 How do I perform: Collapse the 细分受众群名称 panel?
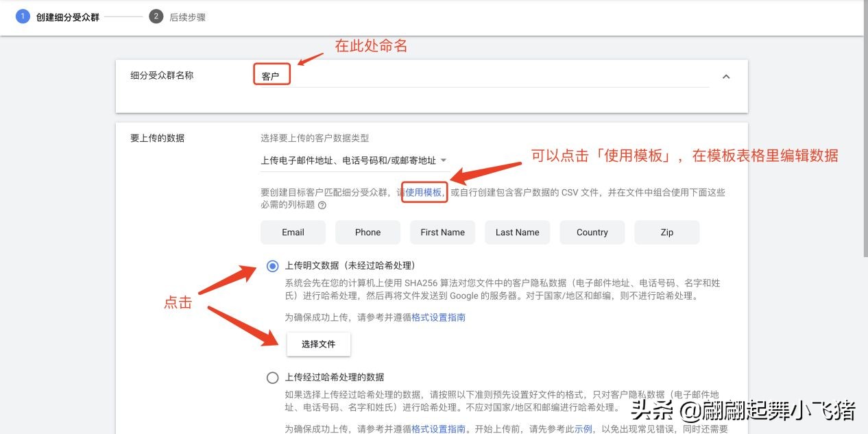tap(726, 77)
